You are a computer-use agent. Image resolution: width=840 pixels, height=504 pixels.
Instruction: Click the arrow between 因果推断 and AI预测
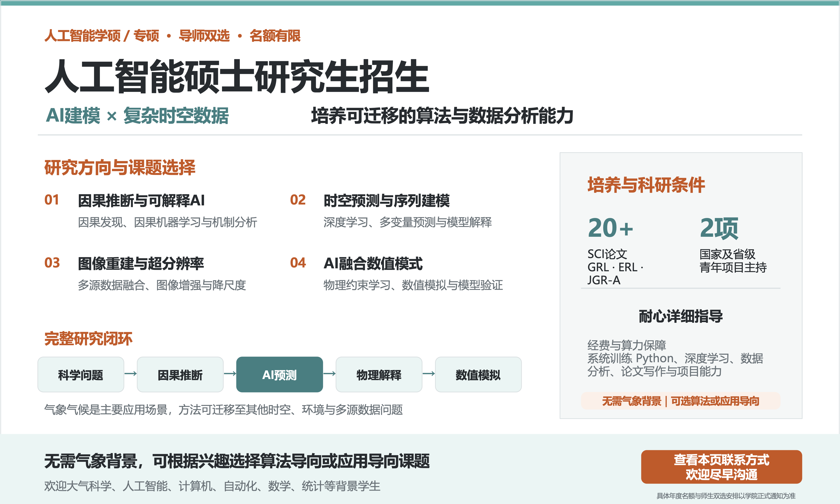230,374
